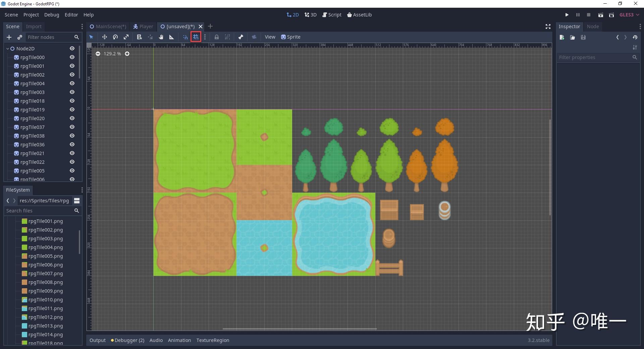This screenshot has height=349, width=644.
Task: Open the TextureRegion bottom panel
Action: pos(213,340)
